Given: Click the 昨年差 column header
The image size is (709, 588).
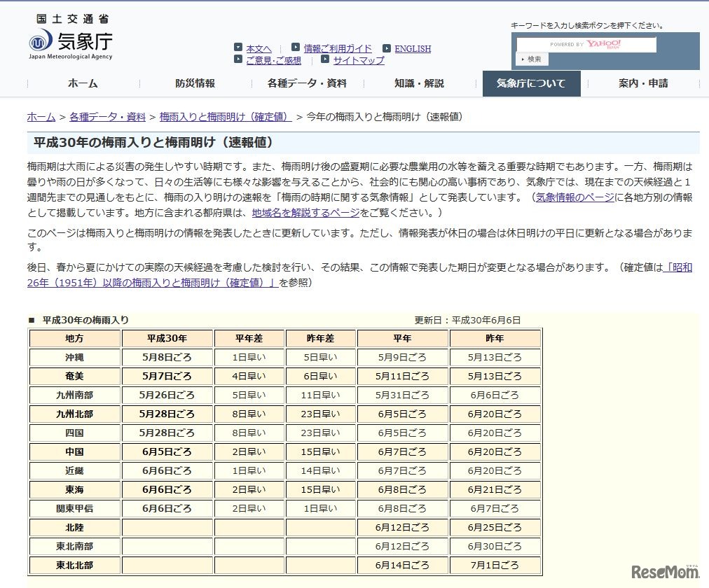Looking at the screenshot, I should 321,338.
